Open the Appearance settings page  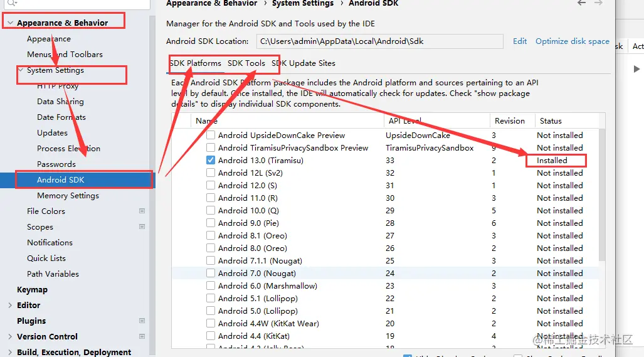[49, 39]
